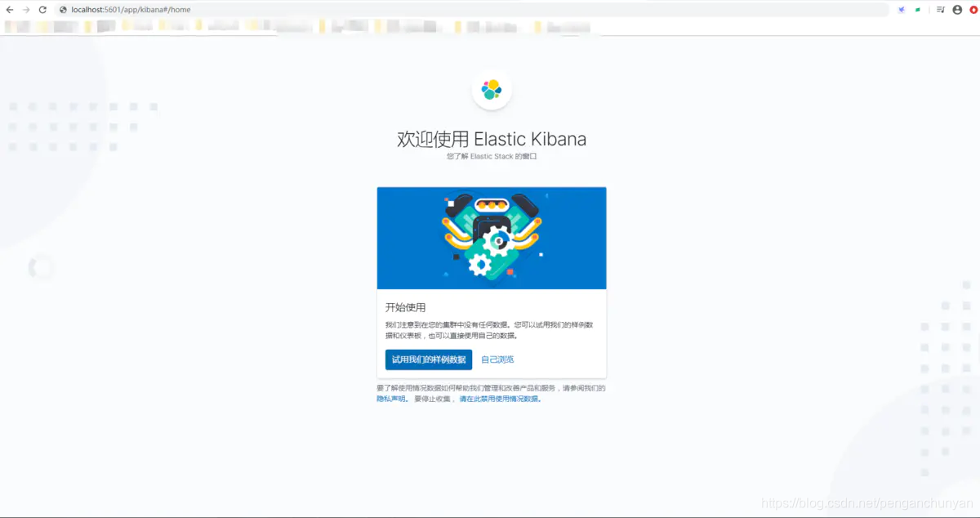Click the Kibana illustration banner image
The width and height of the screenshot is (980, 518).
tap(492, 238)
